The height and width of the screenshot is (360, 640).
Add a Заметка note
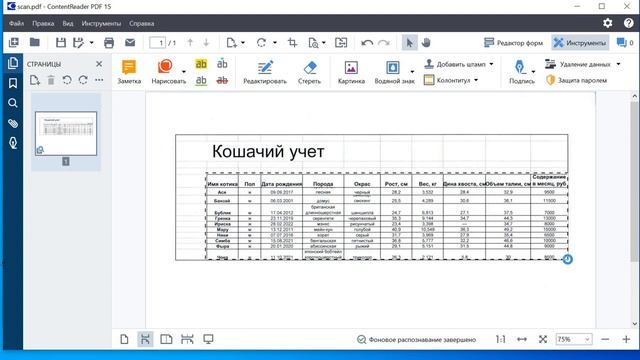[x=129, y=72]
